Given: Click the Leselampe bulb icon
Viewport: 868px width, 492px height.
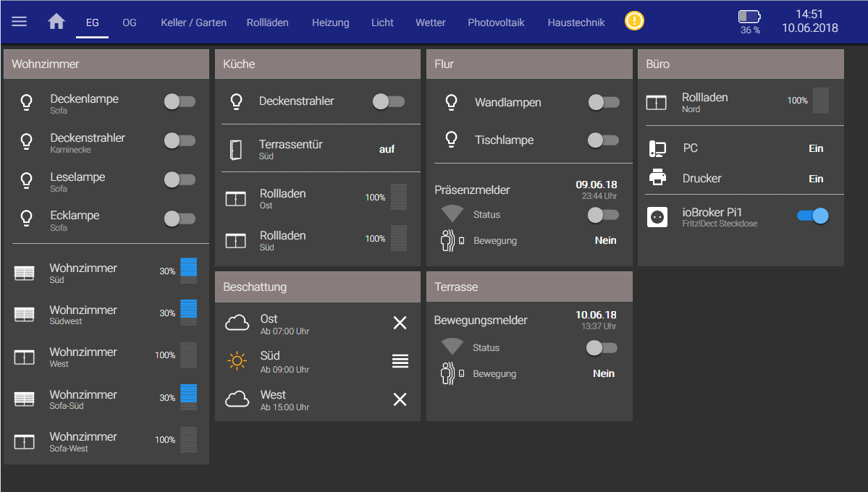Looking at the screenshot, I should pyautogui.click(x=26, y=180).
